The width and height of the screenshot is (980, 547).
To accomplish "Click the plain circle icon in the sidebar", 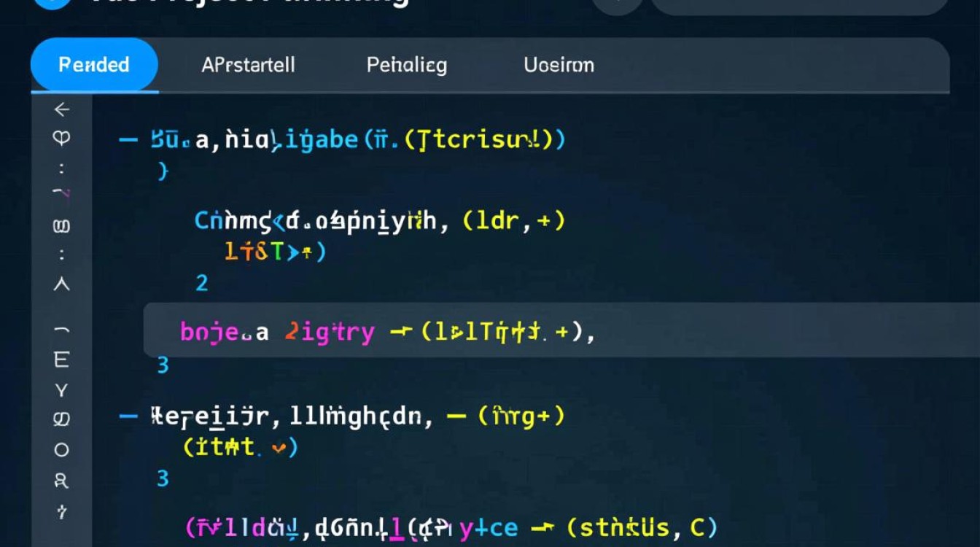I will pos(62,449).
